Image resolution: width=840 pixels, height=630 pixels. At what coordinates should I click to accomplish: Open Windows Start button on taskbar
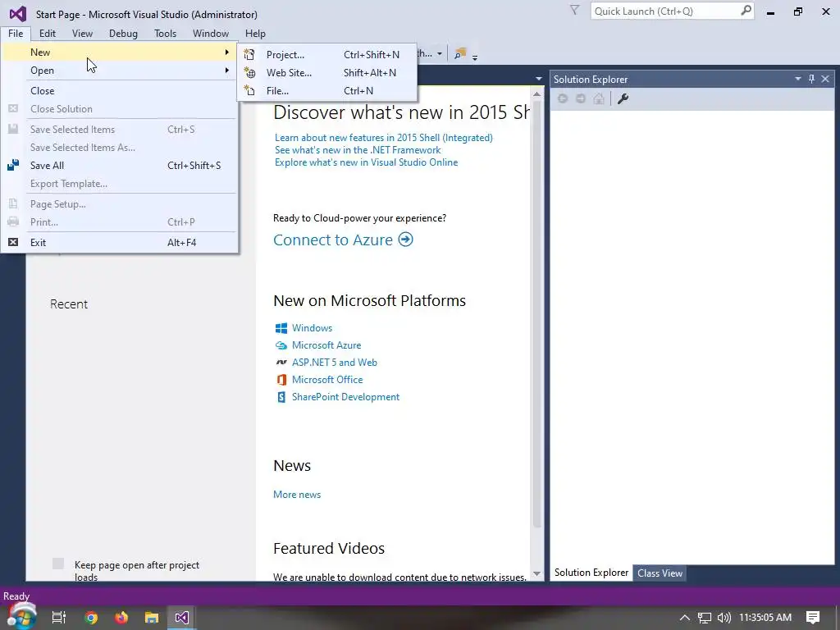click(x=21, y=617)
